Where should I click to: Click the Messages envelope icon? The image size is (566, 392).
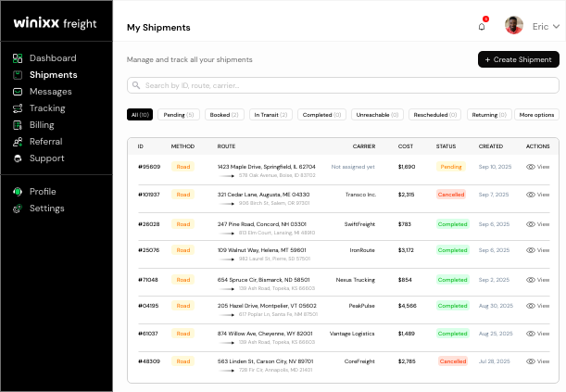pos(18,92)
